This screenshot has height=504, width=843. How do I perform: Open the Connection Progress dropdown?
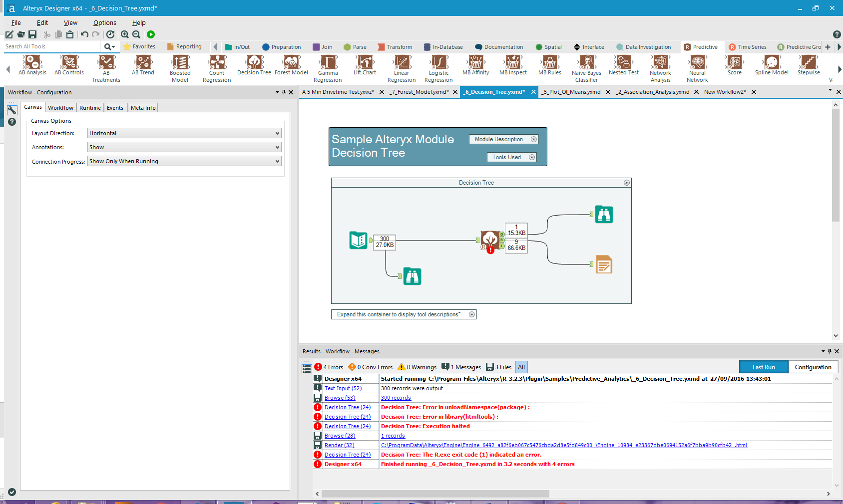(184, 161)
